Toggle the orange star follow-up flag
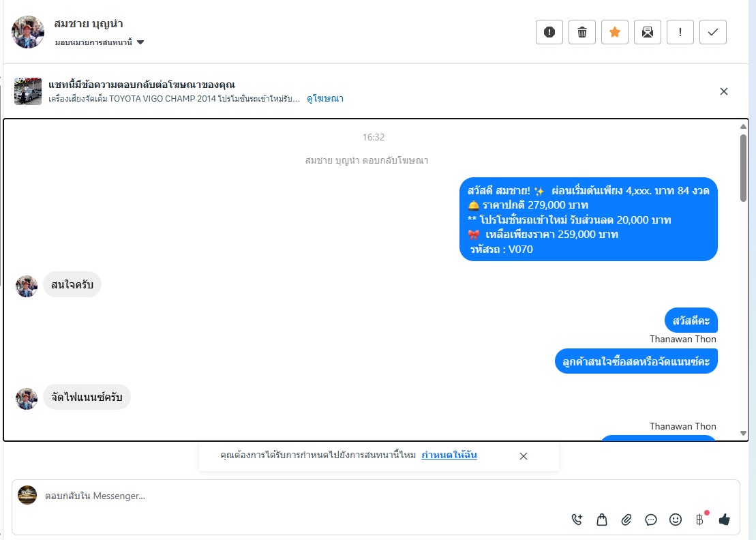756x540 pixels. pos(615,32)
